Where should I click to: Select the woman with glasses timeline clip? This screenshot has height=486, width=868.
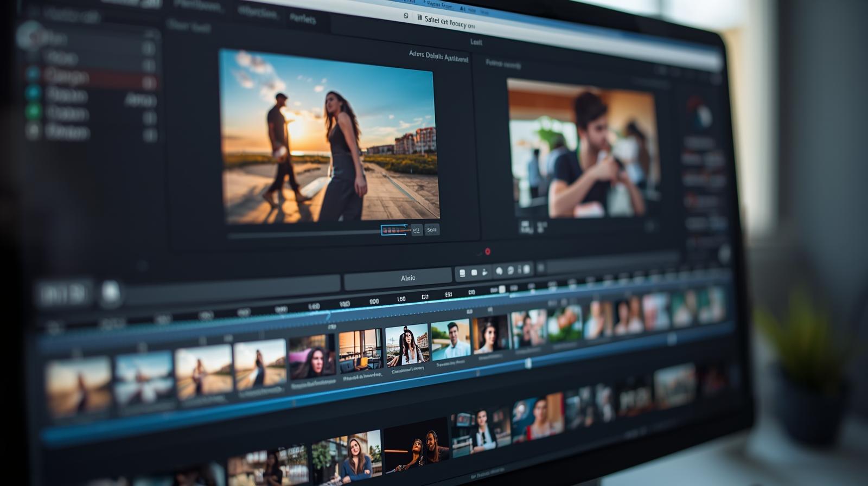(x=407, y=344)
